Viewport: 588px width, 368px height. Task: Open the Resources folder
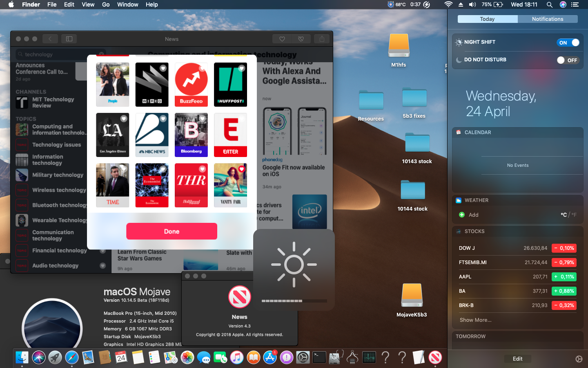coord(371,100)
